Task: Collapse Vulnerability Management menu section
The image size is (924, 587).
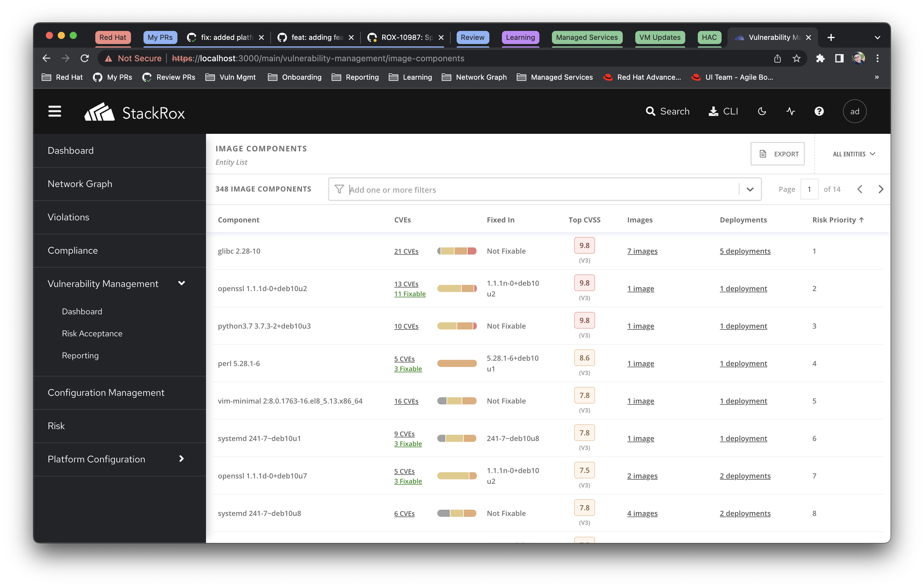Action: pos(182,283)
